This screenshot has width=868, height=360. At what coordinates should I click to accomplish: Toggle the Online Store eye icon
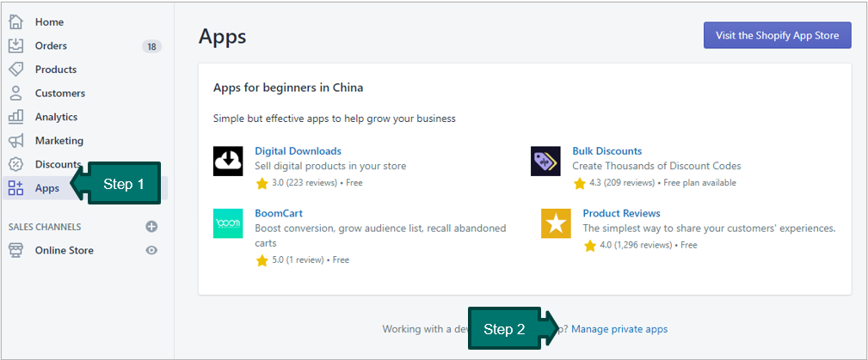151,250
